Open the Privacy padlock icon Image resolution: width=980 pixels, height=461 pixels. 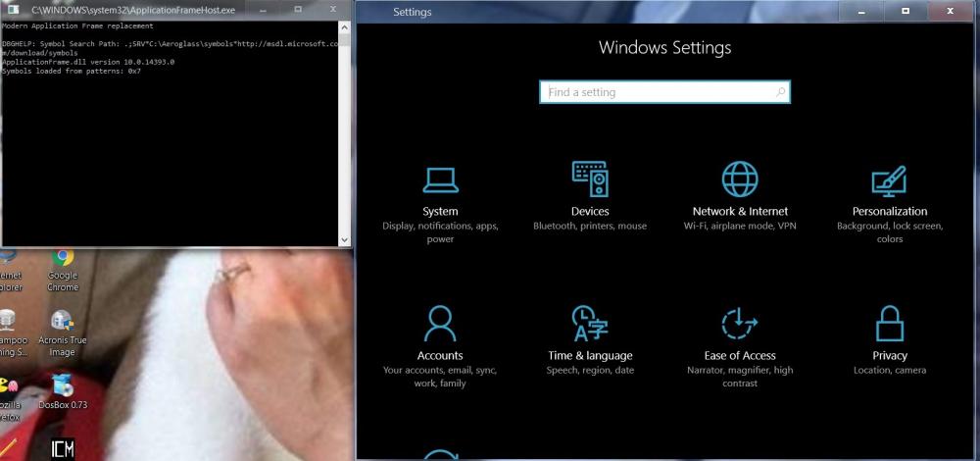890,323
